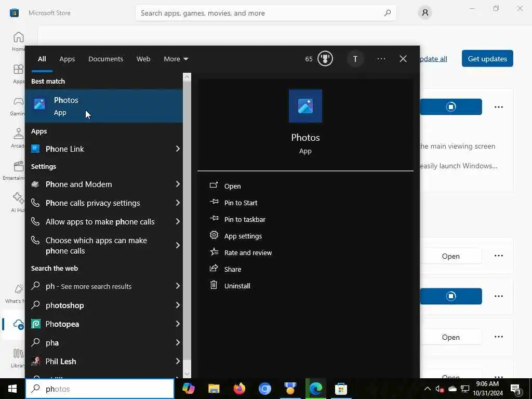Viewport: 532px width, 399px height.
Task: Expand Phone Link result arrow
Action: [178, 149]
